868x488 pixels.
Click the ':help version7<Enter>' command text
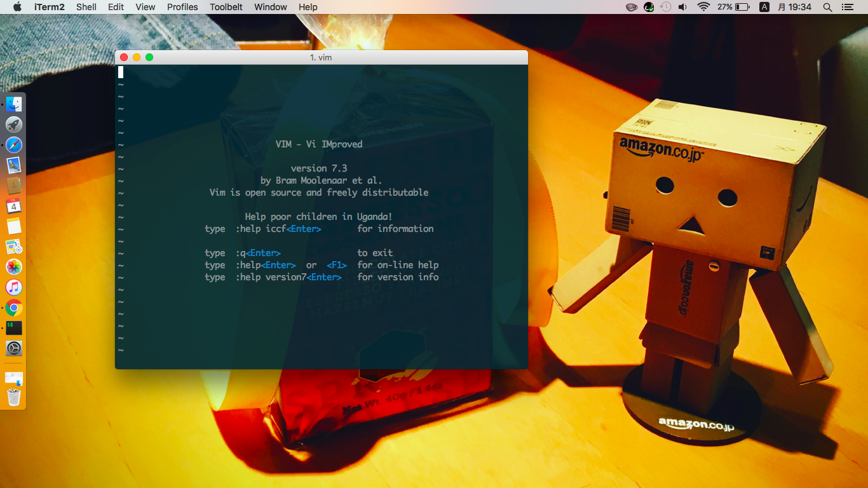[288, 277]
